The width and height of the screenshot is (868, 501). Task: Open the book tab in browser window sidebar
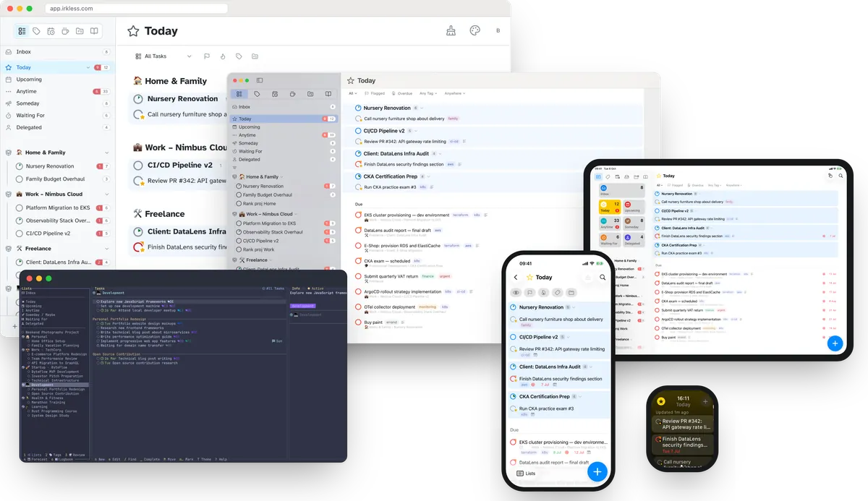coord(94,32)
